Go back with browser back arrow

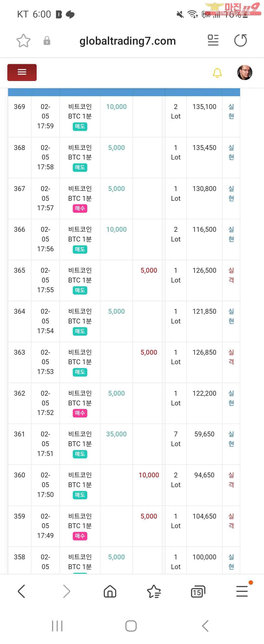click(22, 591)
